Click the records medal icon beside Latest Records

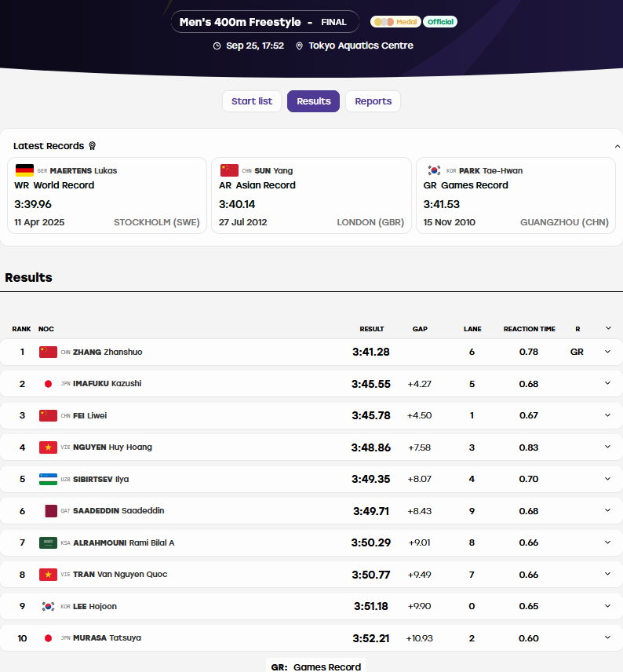coord(92,146)
